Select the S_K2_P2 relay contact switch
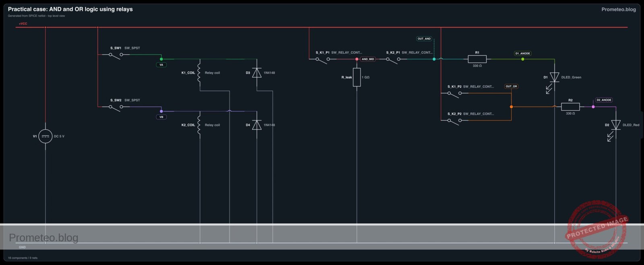Viewport: 644px width, 265px height. coord(454,121)
